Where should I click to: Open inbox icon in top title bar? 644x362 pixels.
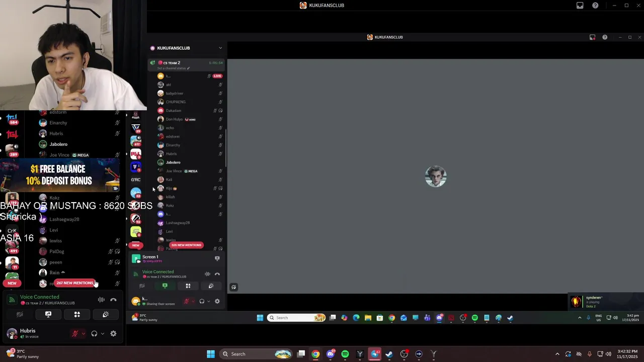click(x=580, y=6)
